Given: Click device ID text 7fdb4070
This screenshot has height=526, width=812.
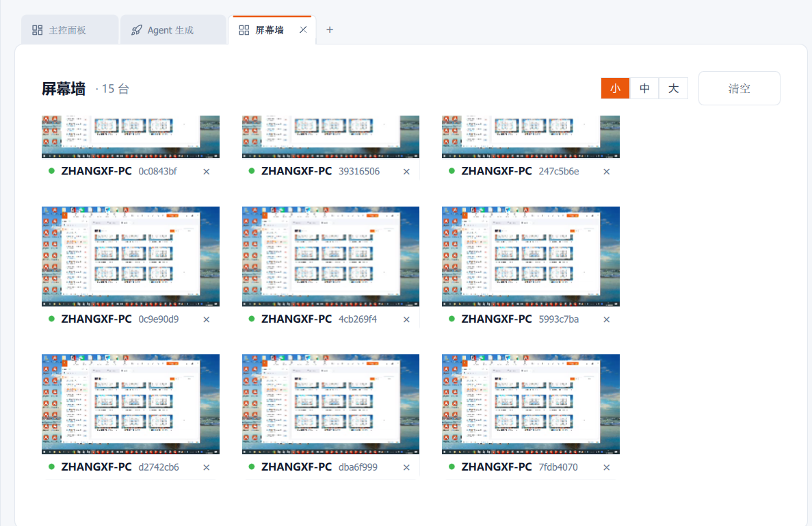Looking at the screenshot, I should (x=558, y=467).
